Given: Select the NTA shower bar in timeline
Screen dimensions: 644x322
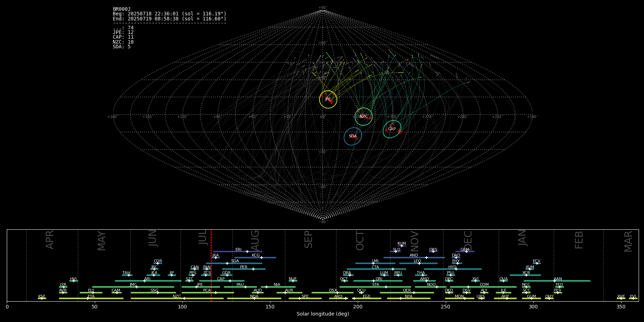Looking at the screenshot, I should pos(409,298).
